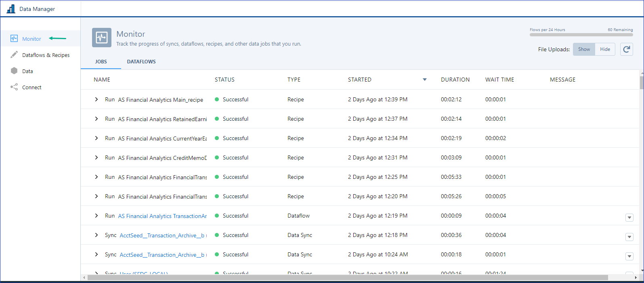This screenshot has width=644, height=283.
Task: Click the Data Manager bar chart logo
Action: 11,8
